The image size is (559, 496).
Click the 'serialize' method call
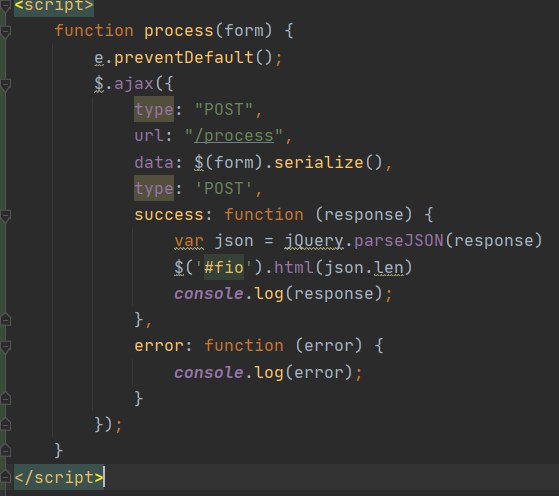coord(319,162)
